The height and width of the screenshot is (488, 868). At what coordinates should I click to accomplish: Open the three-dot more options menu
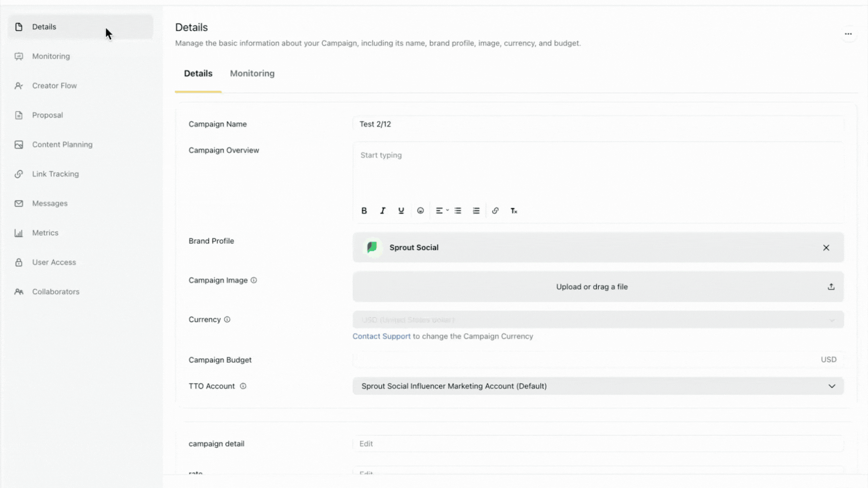pos(848,34)
